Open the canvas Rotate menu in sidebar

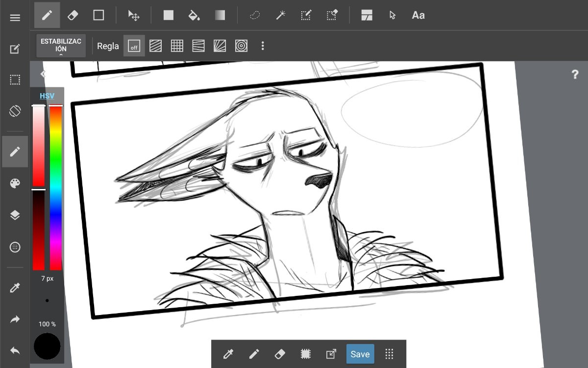pyautogui.click(x=15, y=111)
